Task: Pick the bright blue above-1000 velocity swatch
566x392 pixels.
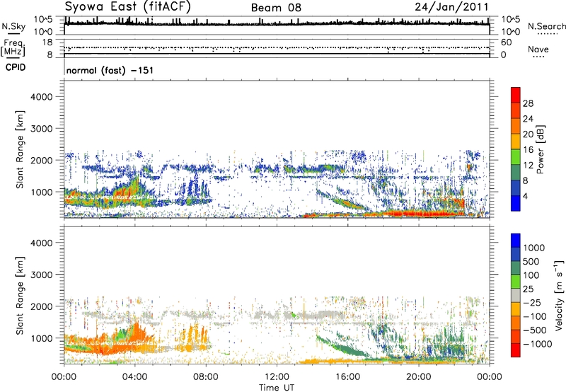Action: tap(516, 241)
